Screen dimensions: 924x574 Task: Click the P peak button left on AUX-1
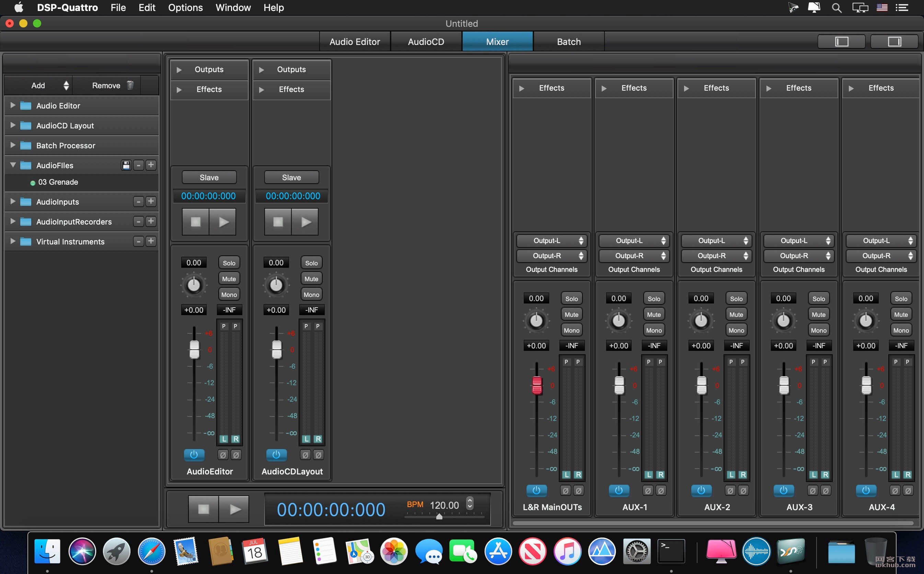(648, 362)
